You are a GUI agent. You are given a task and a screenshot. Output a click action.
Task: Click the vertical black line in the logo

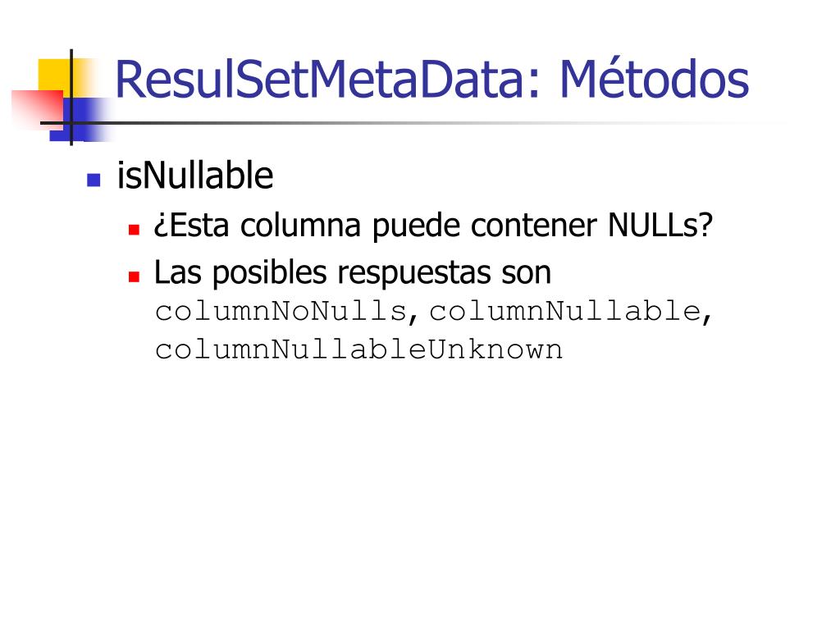[x=71, y=97]
